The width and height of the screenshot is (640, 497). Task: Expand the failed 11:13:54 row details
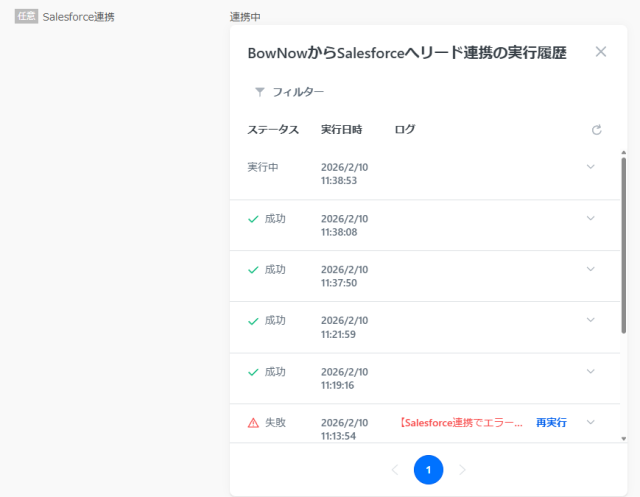click(x=590, y=422)
